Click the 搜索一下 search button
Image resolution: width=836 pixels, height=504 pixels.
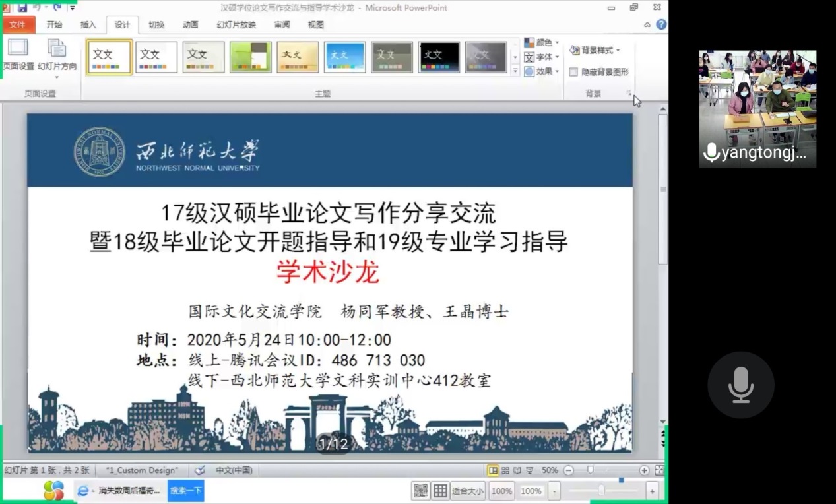tap(185, 491)
